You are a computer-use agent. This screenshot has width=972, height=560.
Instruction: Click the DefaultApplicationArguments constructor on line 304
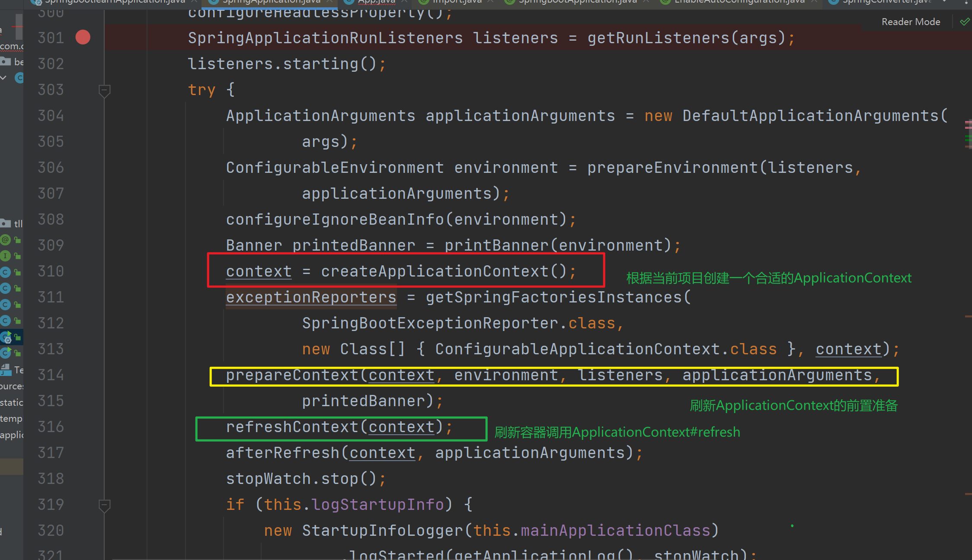811,116
